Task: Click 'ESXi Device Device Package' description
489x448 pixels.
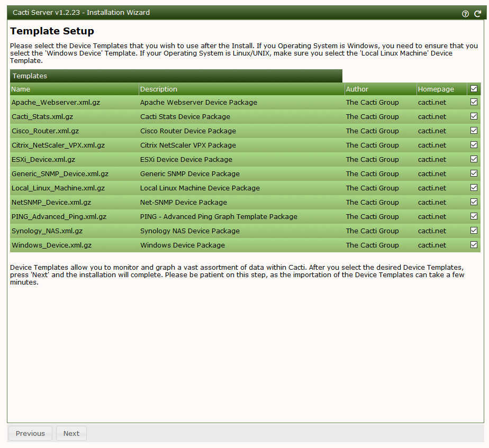Action: [x=186, y=160]
